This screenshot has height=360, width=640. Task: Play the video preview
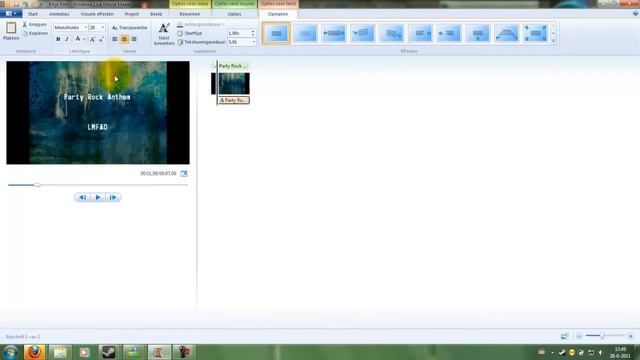pyautogui.click(x=98, y=198)
